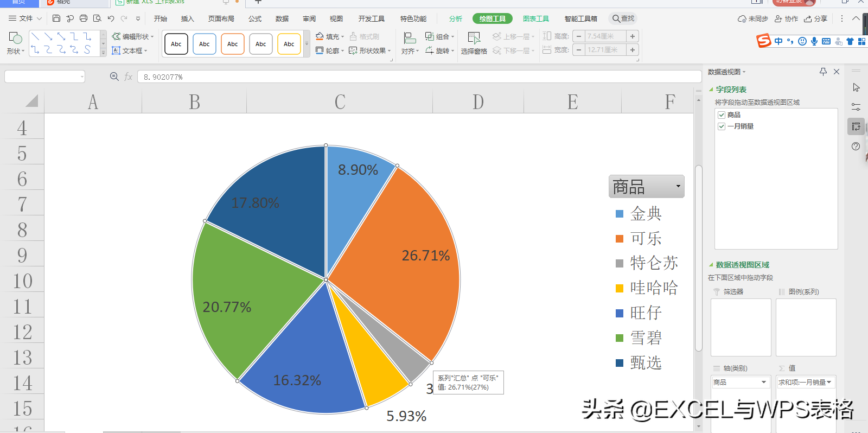Click the zoom magnifier beside formula bar
Image resolution: width=868 pixels, height=433 pixels.
tap(114, 77)
